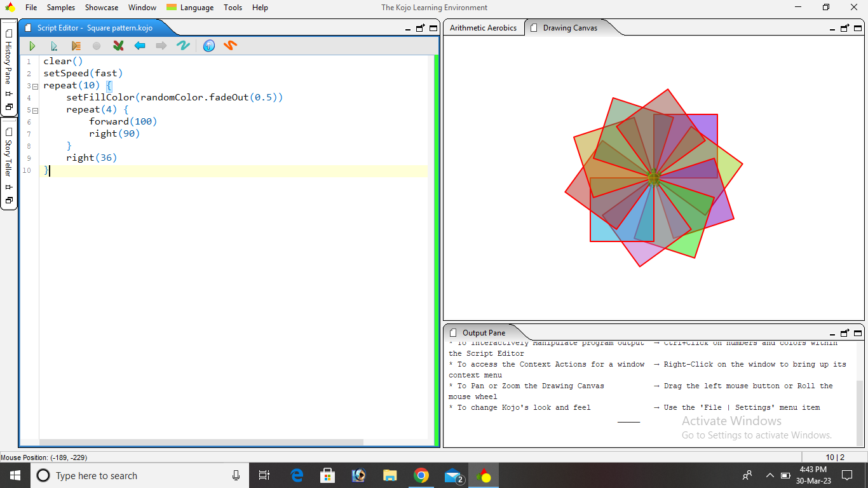Click the orange S-shaped toolbar icon
The width and height of the screenshot is (868, 488).
coord(231,46)
